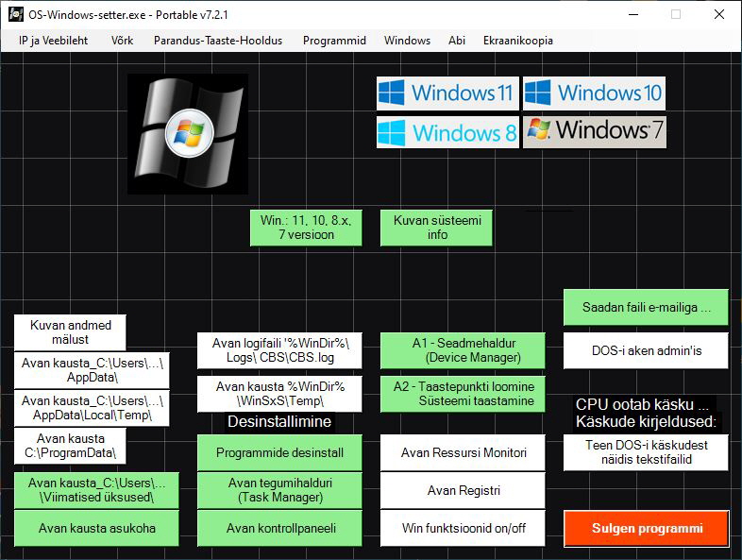Close the OS-Windows-setter window
Image resolution: width=742 pixels, height=560 pixels.
point(719,15)
